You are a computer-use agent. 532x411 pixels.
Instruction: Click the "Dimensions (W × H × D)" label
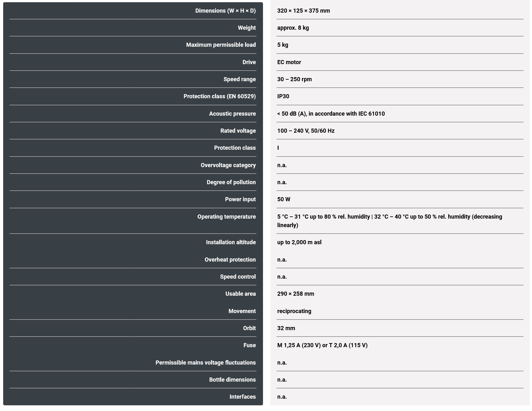point(225,11)
